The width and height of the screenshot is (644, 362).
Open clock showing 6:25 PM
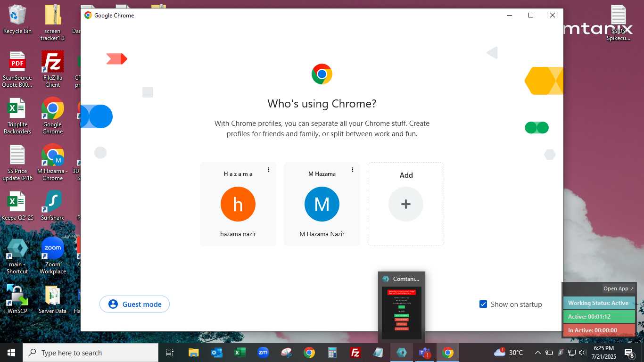coord(603,353)
